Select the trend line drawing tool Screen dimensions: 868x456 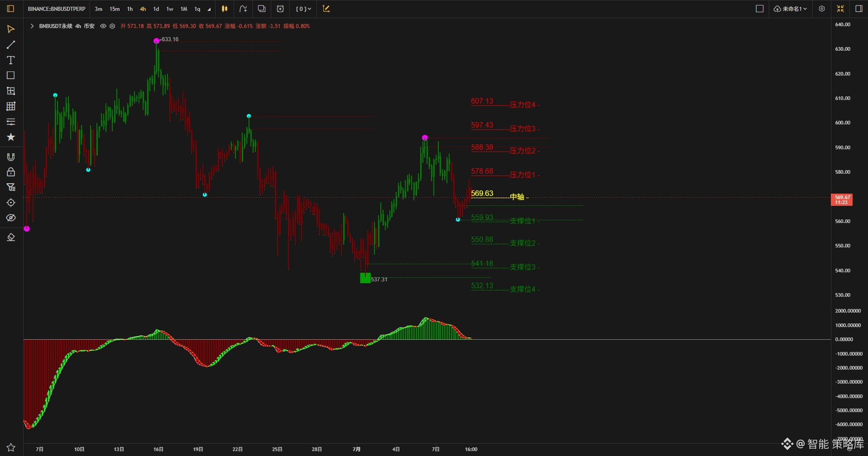(11, 45)
